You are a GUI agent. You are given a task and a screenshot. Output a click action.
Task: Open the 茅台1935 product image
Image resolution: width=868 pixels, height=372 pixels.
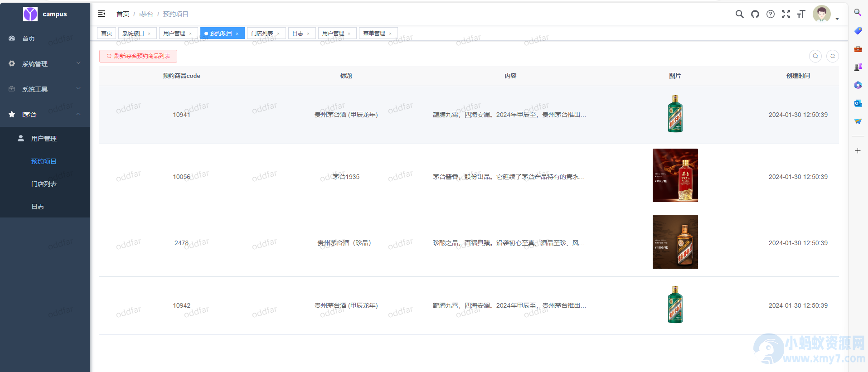675,175
